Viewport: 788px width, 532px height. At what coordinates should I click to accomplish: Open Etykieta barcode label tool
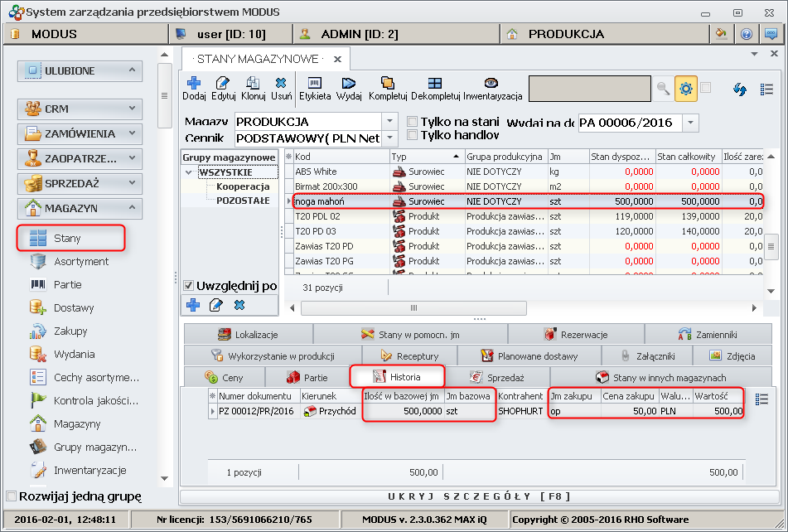[x=315, y=84]
